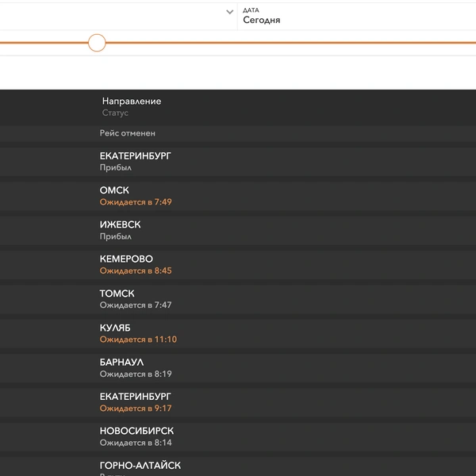Click the status Ожидается в 7:47
This screenshot has width=476, height=476.
136,305
